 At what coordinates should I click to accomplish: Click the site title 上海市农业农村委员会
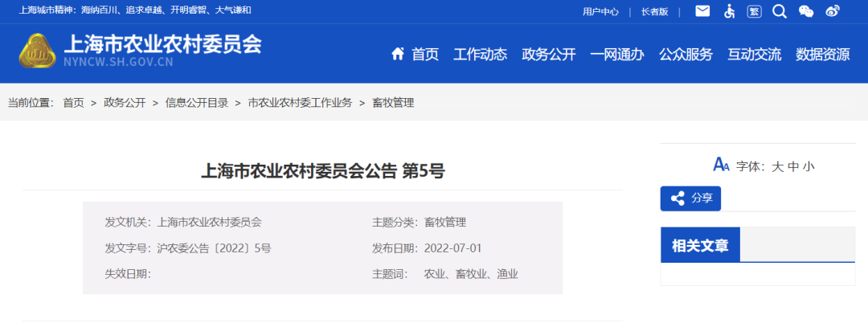coord(162,43)
